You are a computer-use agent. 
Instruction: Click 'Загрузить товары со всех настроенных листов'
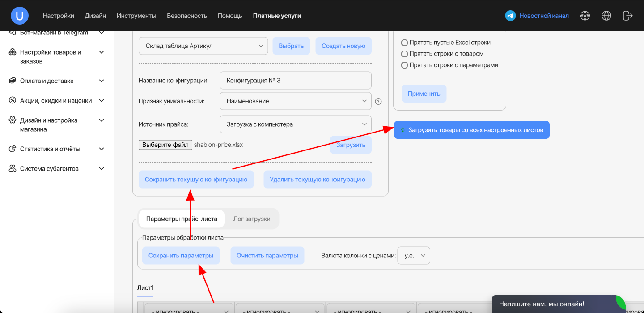tap(471, 130)
